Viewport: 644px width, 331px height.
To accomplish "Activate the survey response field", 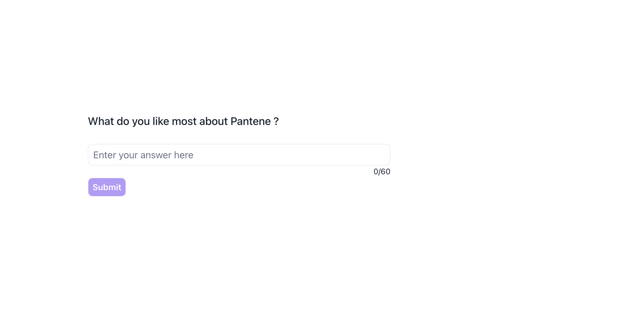I will coord(239,155).
